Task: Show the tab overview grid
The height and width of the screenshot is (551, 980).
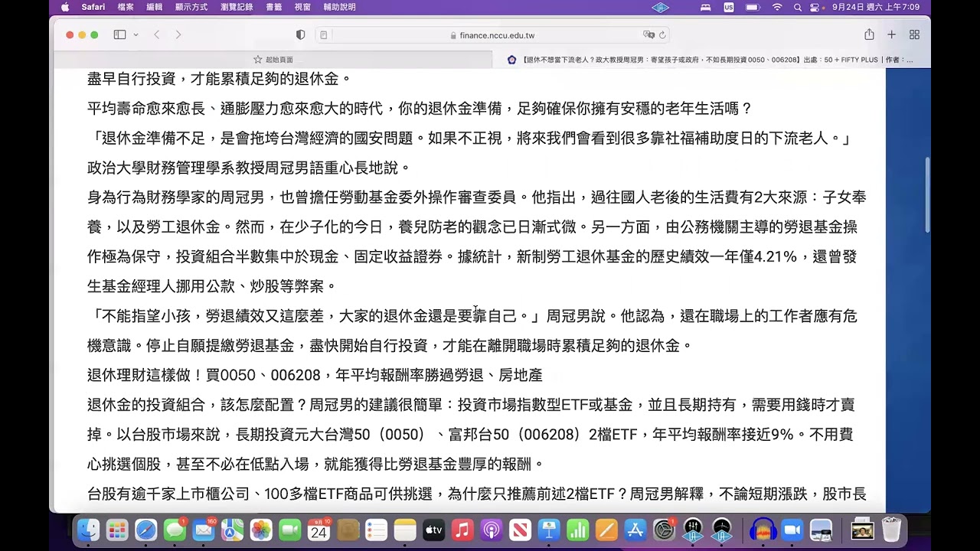Action: click(x=914, y=34)
